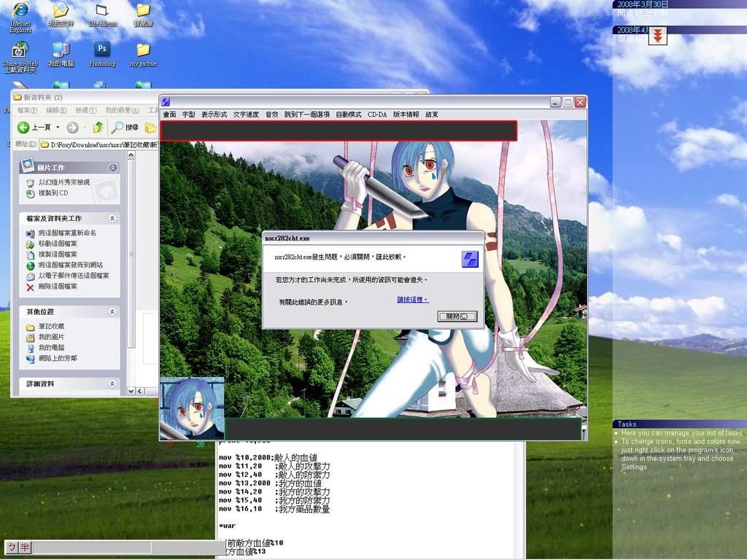
Task: Go to 我的電腦 in 其他位置
Action: pyautogui.click(x=45, y=348)
